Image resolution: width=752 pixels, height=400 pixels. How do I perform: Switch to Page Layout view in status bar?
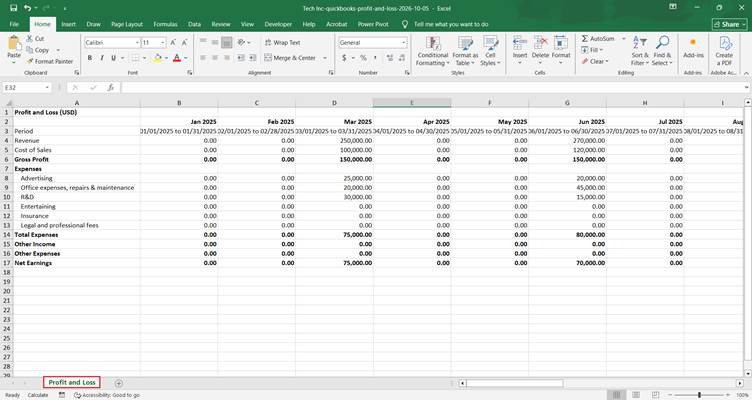point(636,395)
